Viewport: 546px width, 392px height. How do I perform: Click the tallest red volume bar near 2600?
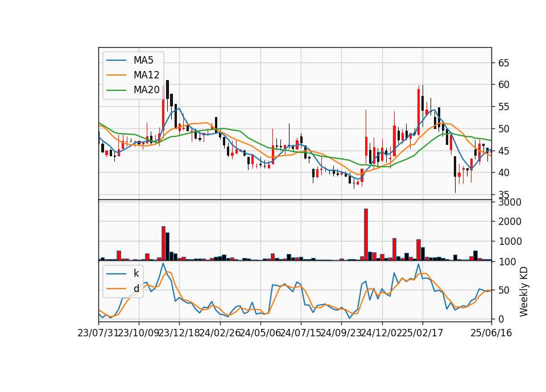coord(366,235)
